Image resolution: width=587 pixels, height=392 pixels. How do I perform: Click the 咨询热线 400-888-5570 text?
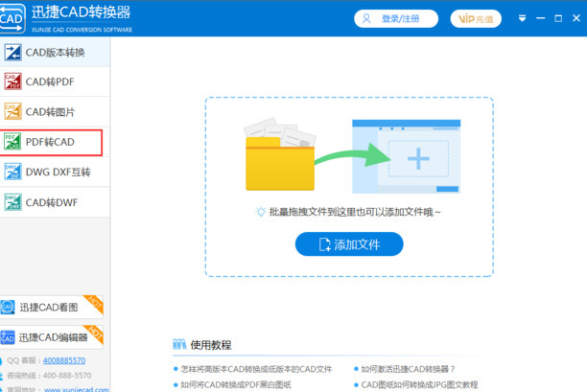click(x=49, y=376)
